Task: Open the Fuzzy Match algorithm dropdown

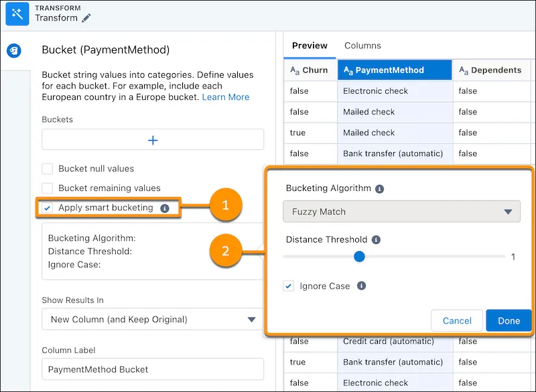Action: click(401, 212)
